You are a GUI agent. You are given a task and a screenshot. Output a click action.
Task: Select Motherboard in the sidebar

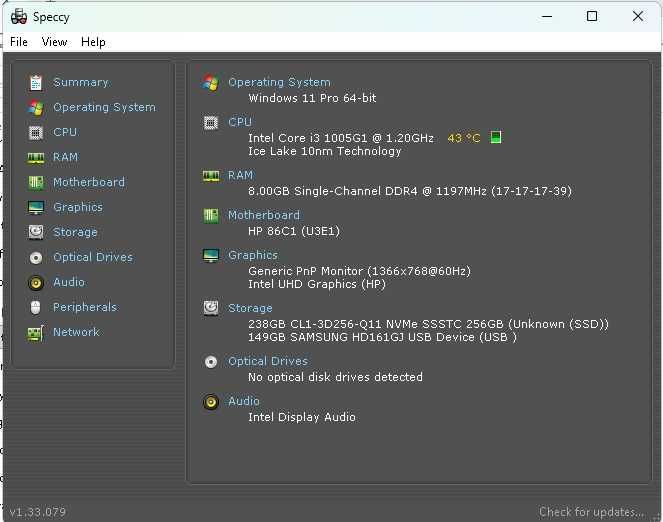click(89, 182)
